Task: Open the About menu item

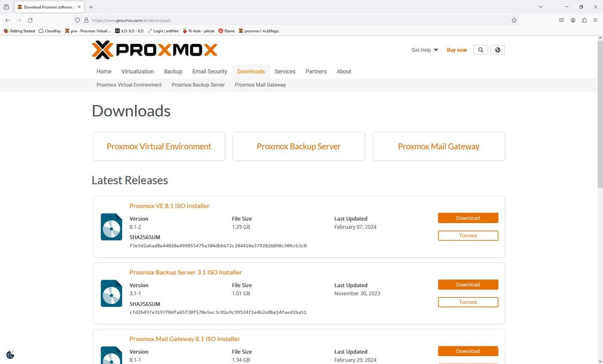Action: click(344, 71)
